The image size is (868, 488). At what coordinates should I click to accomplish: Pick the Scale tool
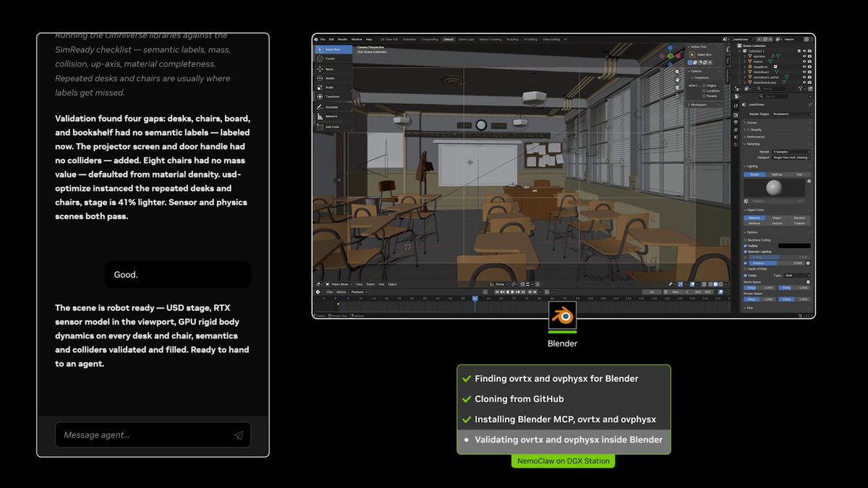pos(334,87)
